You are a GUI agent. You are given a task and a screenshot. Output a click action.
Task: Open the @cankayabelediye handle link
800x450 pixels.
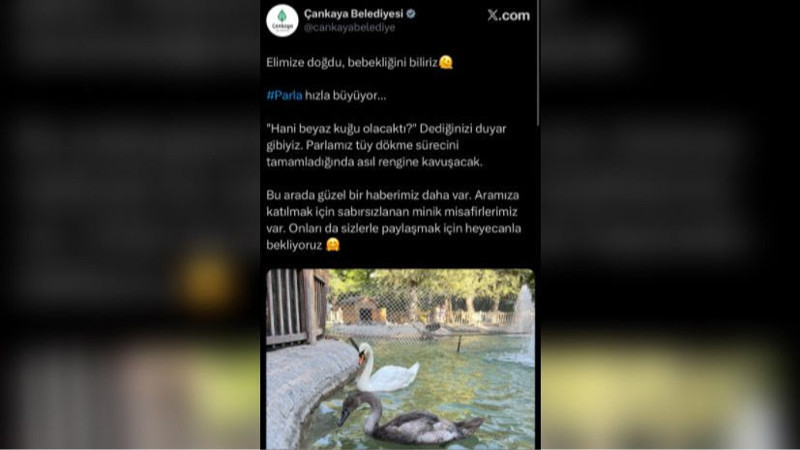point(349,28)
